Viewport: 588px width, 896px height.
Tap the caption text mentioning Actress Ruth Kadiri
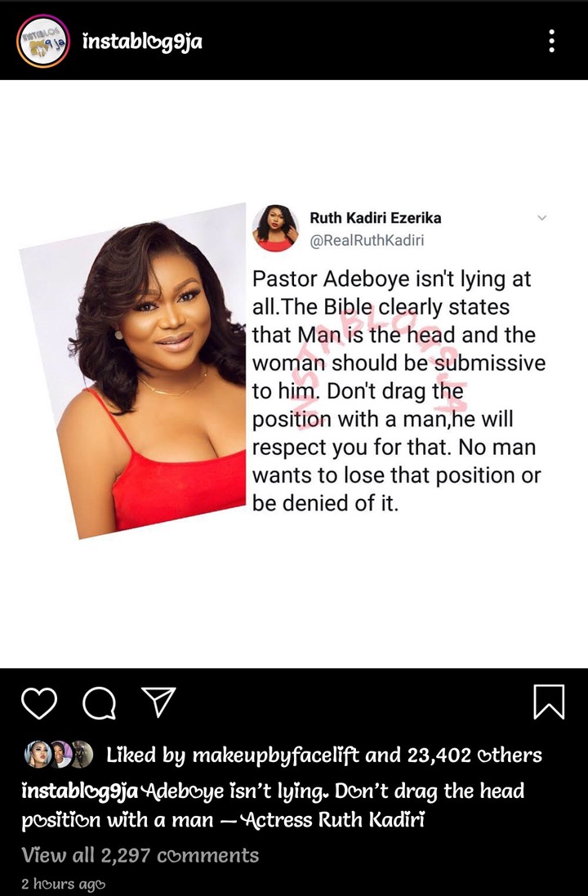pos(273,805)
